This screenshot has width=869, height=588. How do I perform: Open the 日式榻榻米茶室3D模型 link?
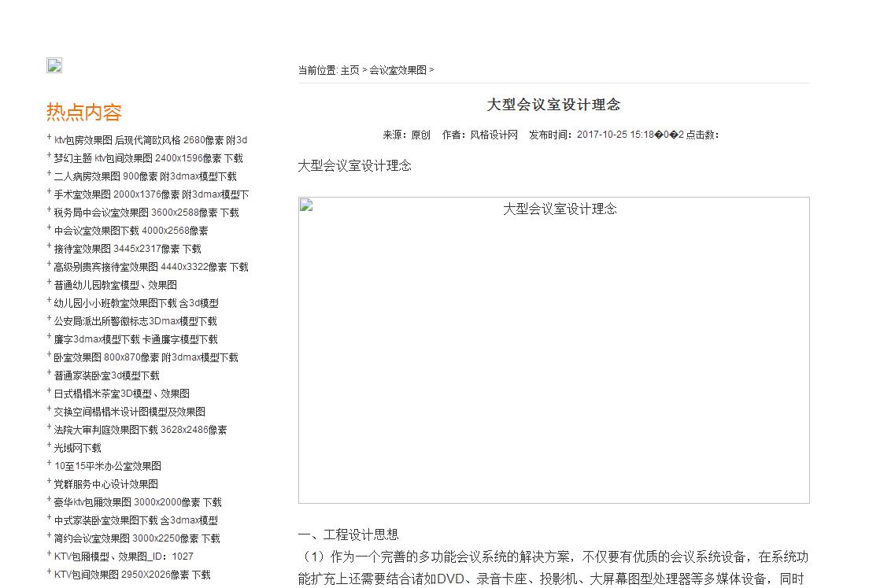pos(120,393)
